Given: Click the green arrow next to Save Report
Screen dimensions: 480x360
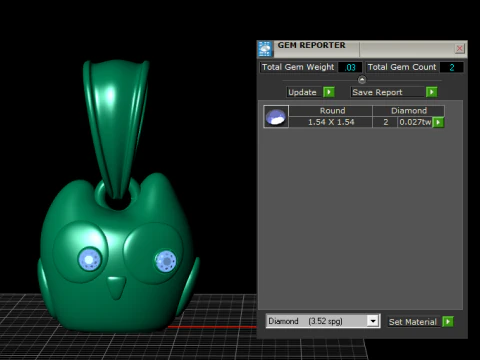Looking at the screenshot, I should [432, 92].
